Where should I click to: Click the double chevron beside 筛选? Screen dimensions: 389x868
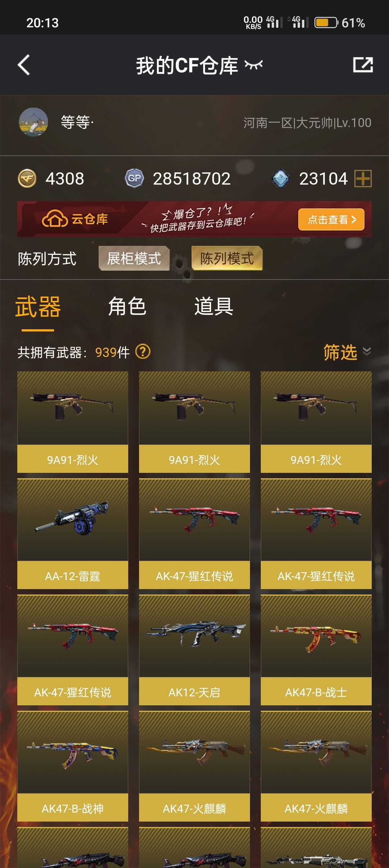coord(367,351)
